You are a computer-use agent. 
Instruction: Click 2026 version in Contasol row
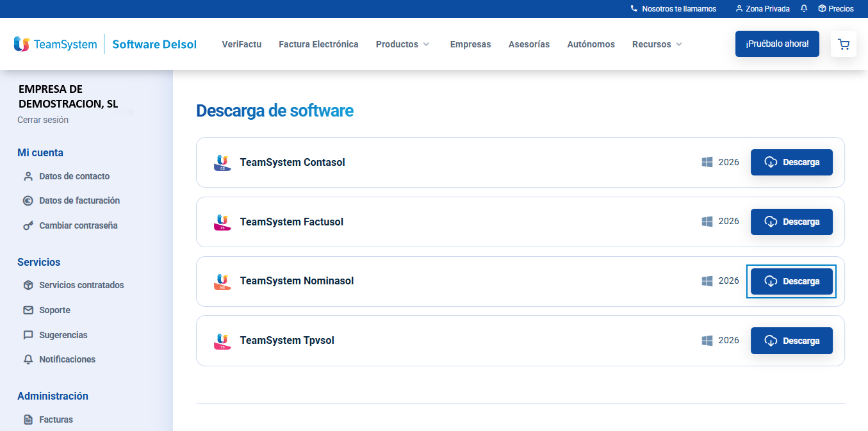click(x=728, y=162)
